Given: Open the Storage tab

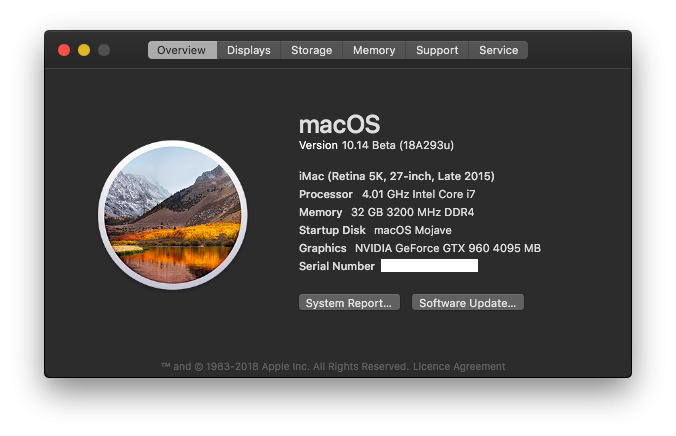Looking at the screenshot, I should point(312,50).
